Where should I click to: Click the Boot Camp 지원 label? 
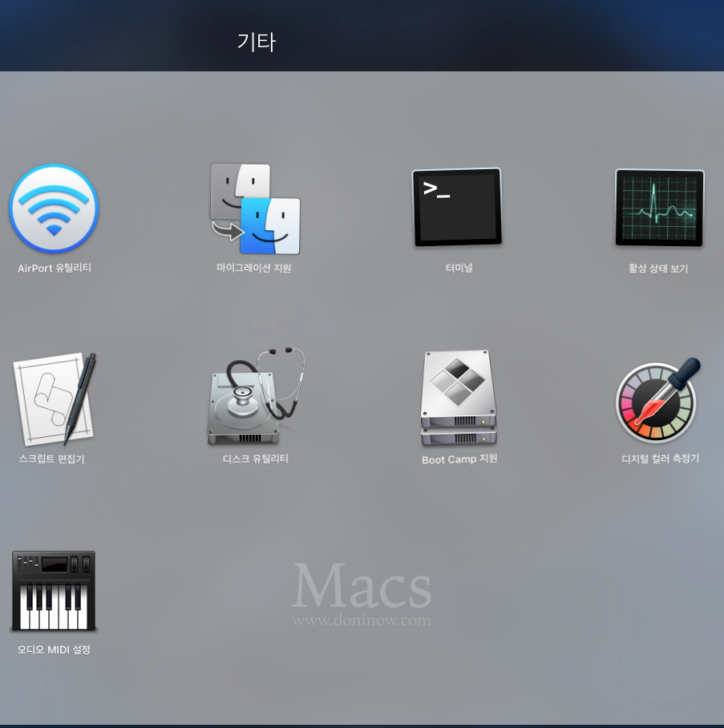[x=459, y=459]
